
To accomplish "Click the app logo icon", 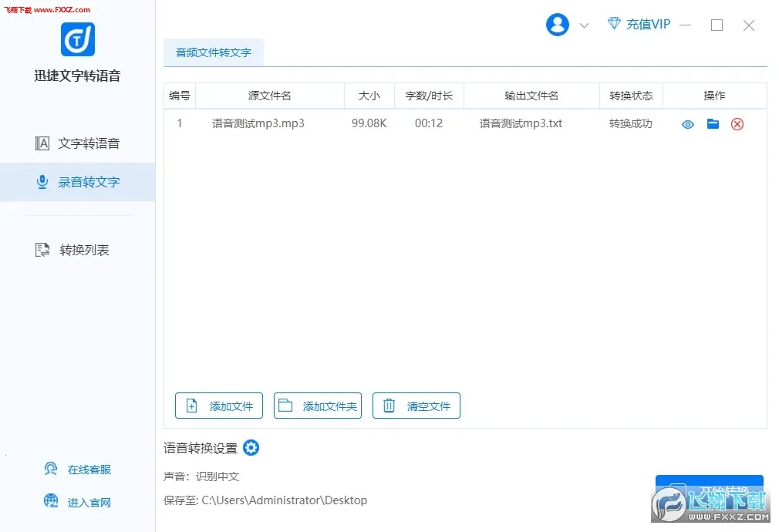I will point(78,39).
